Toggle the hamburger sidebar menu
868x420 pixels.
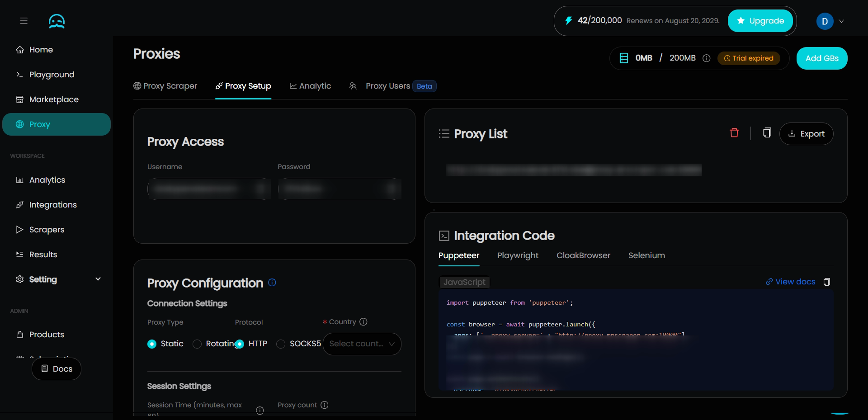24,21
